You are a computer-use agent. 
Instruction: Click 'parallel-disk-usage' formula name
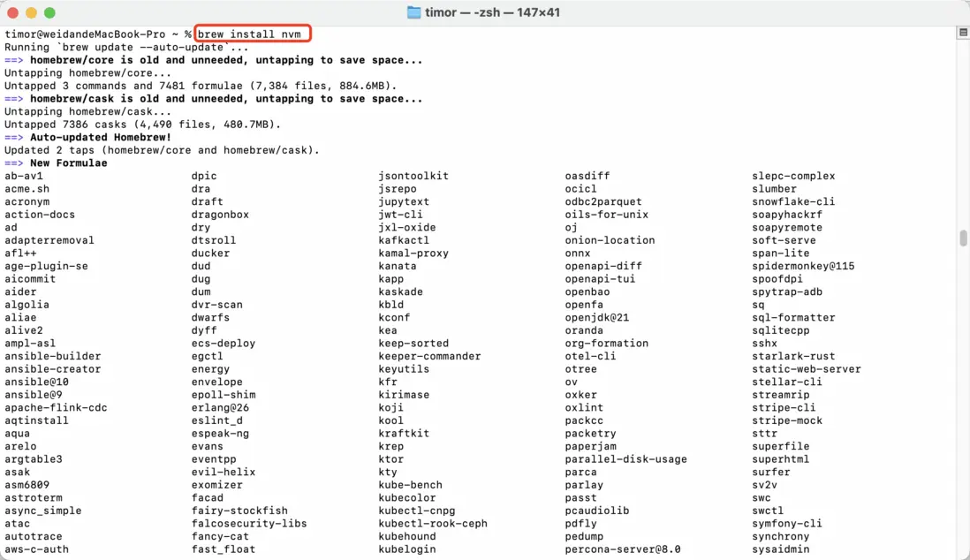626,460
